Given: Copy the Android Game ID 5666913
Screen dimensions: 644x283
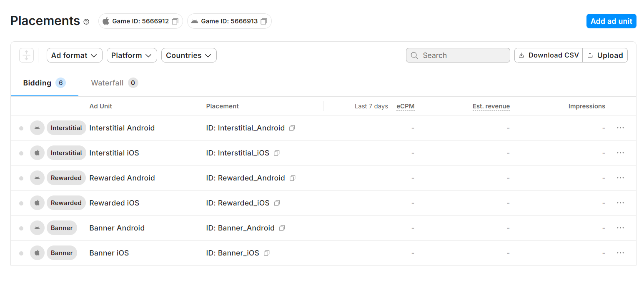Looking at the screenshot, I should (263, 21).
